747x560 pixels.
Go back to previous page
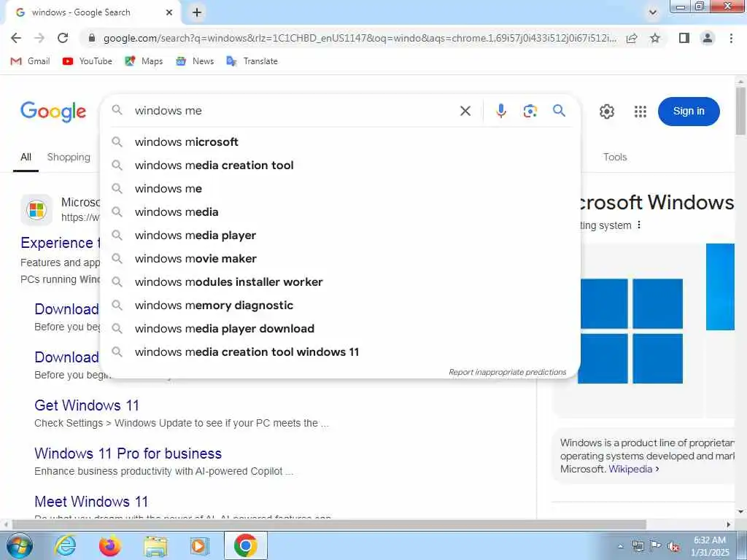point(16,38)
